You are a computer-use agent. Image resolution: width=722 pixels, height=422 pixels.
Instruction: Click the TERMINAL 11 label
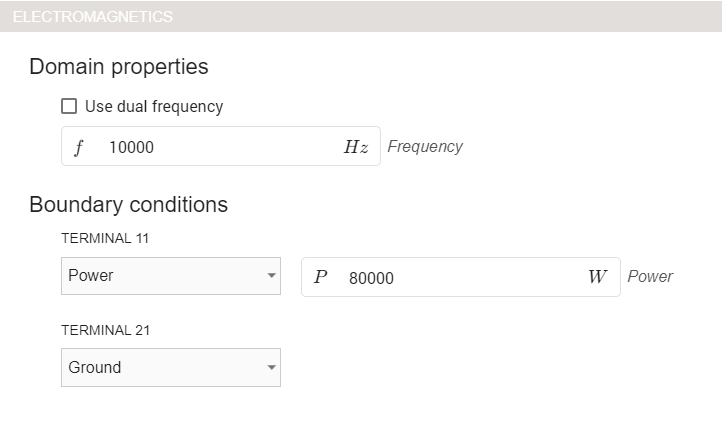pyautogui.click(x=105, y=238)
